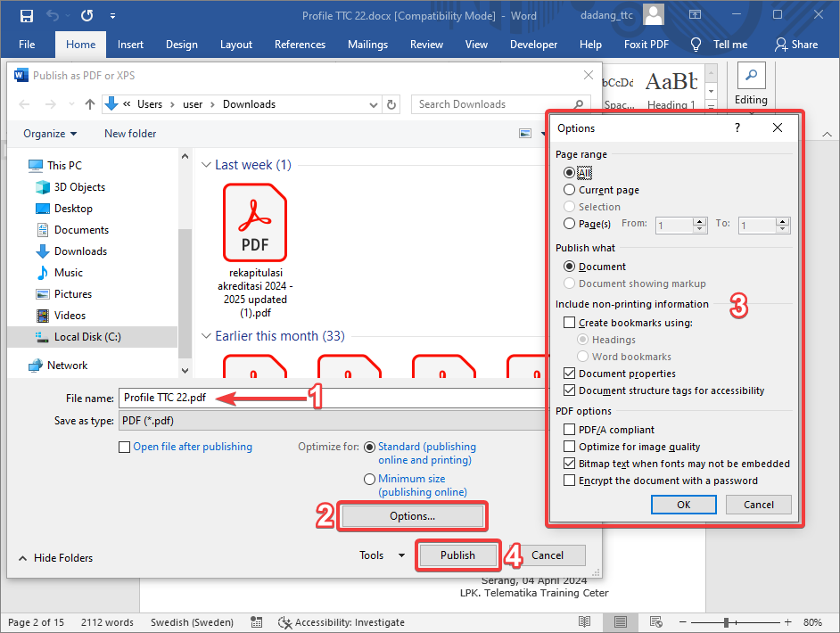840x633 pixels.
Task: Select Documents folder in navigation pane
Action: [x=72, y=230]
